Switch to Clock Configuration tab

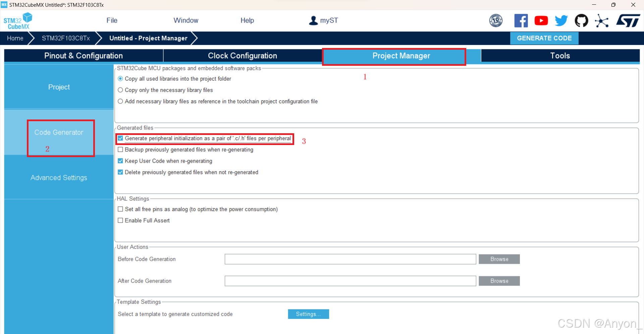[243, 56]
